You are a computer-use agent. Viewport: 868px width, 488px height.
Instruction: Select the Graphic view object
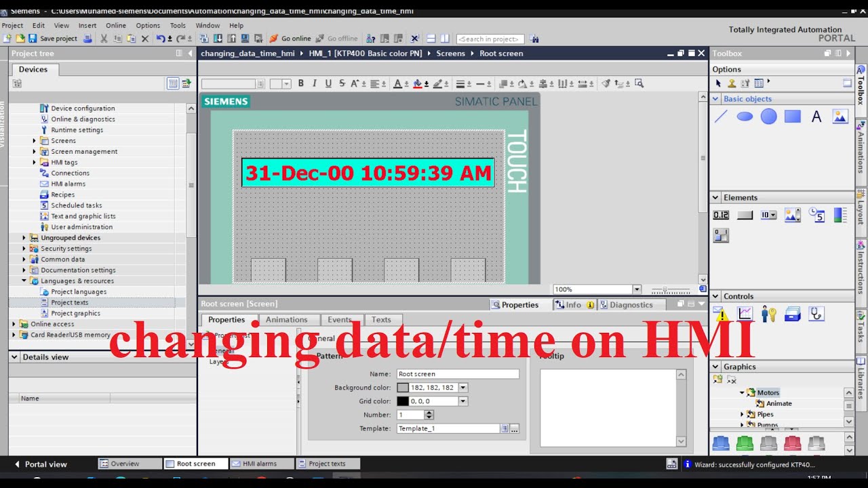(x=840, y=117)
